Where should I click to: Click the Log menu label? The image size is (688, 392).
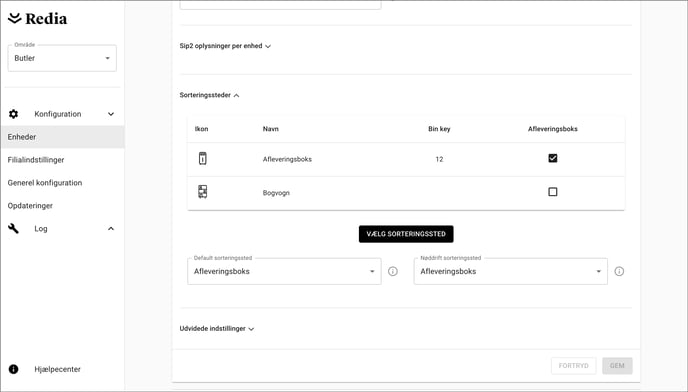pos(41,229)
